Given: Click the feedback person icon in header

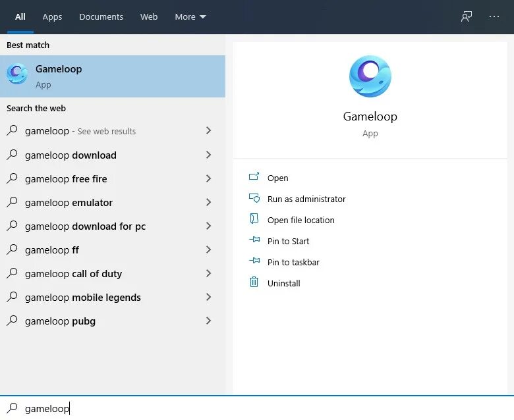Looking at the screenshot, I should coord(467,16).
